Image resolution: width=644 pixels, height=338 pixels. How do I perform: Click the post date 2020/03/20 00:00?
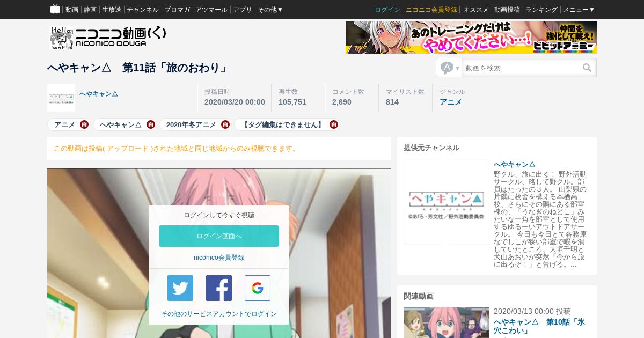coord(235,102)
